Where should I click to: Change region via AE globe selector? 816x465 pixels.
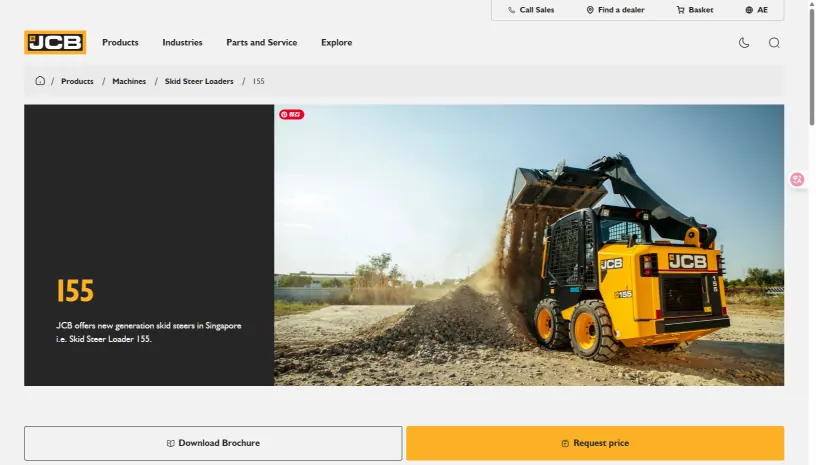tap(757, 10)
